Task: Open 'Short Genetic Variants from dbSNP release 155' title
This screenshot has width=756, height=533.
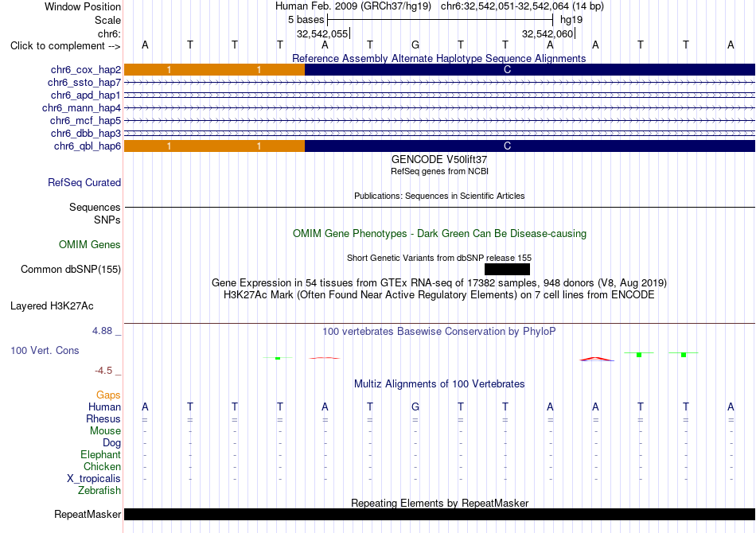Action: [x=439, y=258]
